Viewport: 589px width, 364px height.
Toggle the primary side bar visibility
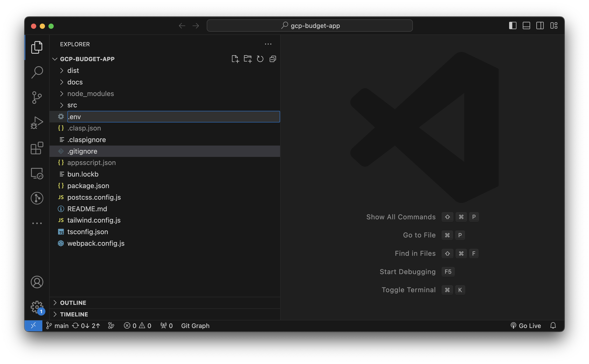point(513,26)
